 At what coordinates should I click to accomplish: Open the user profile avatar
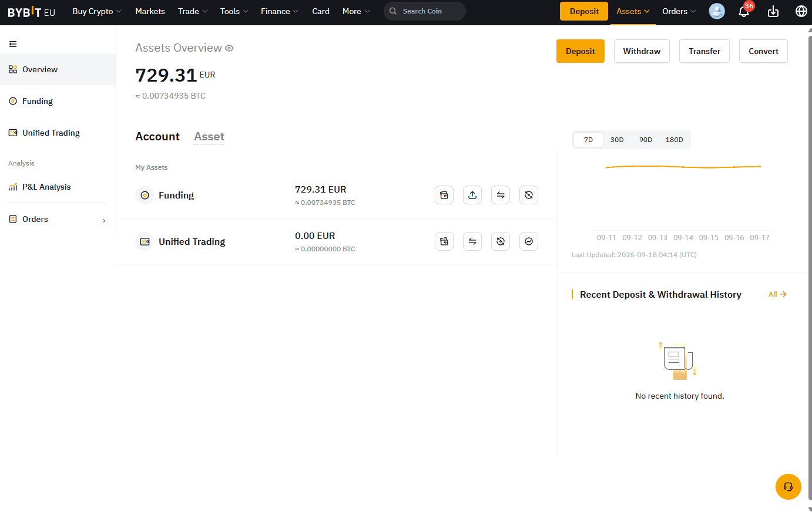click(717, 11)
